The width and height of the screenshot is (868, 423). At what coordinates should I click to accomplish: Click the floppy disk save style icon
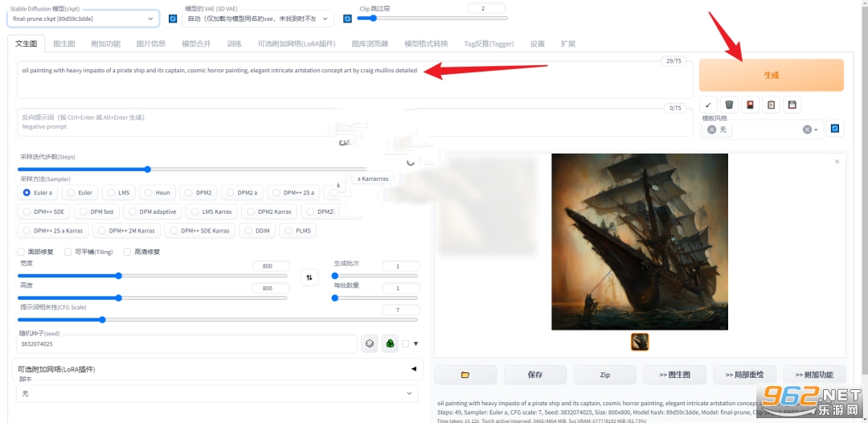[792, 105]
